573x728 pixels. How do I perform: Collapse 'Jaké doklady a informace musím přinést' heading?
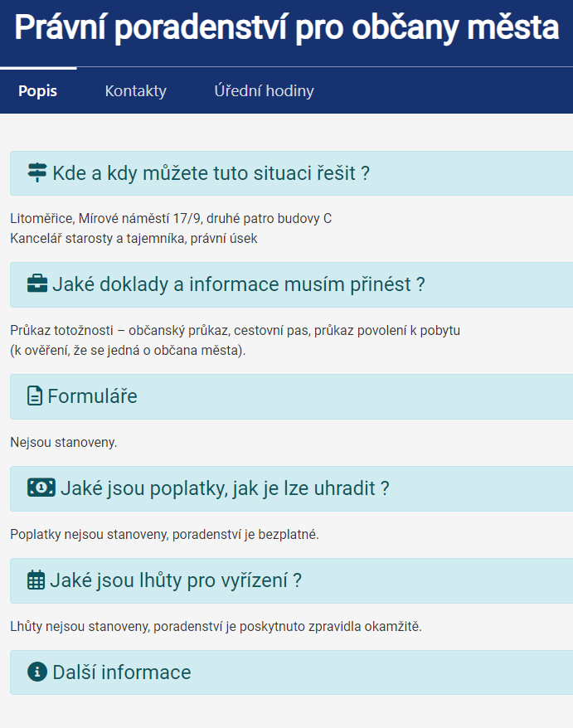pyautogui.click(x=238, y=284)
